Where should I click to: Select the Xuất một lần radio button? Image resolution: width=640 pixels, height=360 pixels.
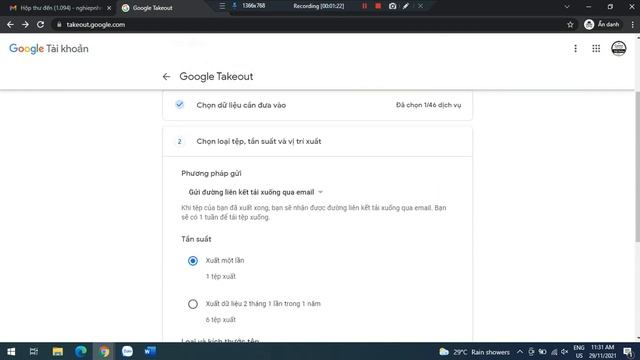click(x=193, y=261)
